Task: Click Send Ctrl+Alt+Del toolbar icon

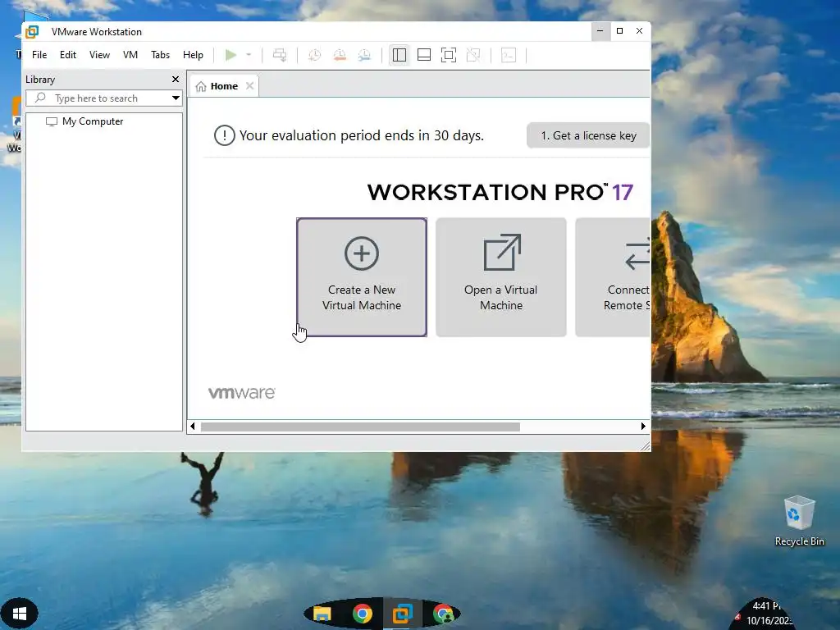Action: click(x=280, y=55)
